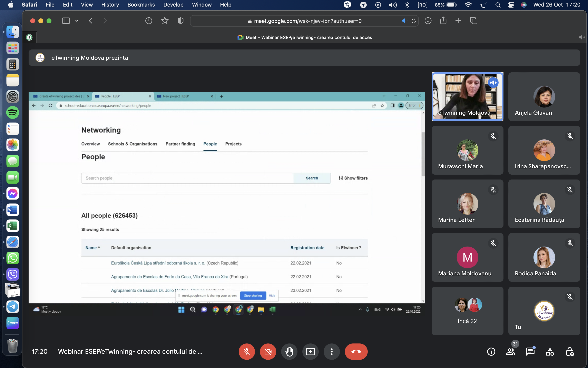Open Spotlight search in menu bar

[x=498, y=5]
